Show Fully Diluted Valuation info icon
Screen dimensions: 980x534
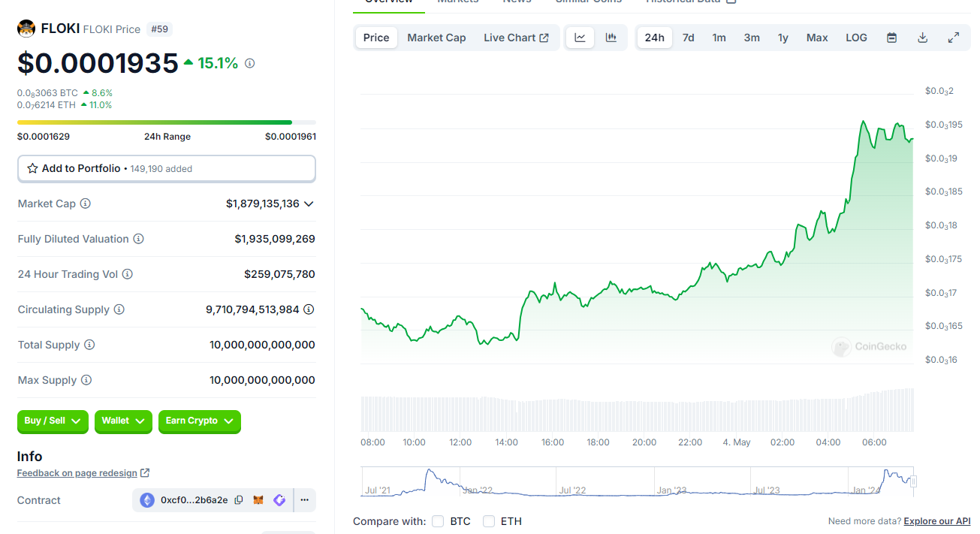tap(138, 239)
